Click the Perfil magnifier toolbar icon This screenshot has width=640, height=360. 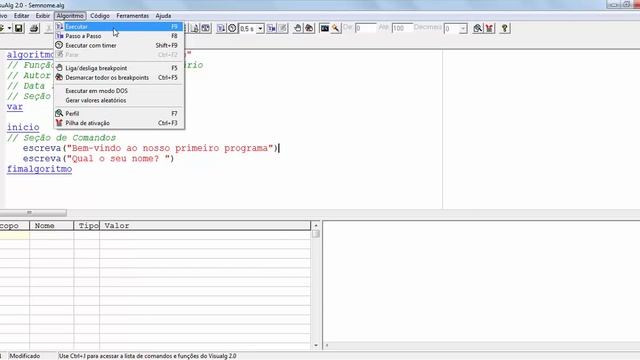tap(478, 28)
